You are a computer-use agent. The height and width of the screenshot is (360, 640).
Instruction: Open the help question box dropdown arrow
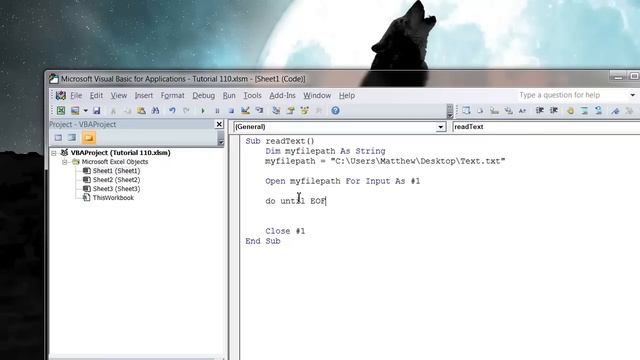(632, 95)
